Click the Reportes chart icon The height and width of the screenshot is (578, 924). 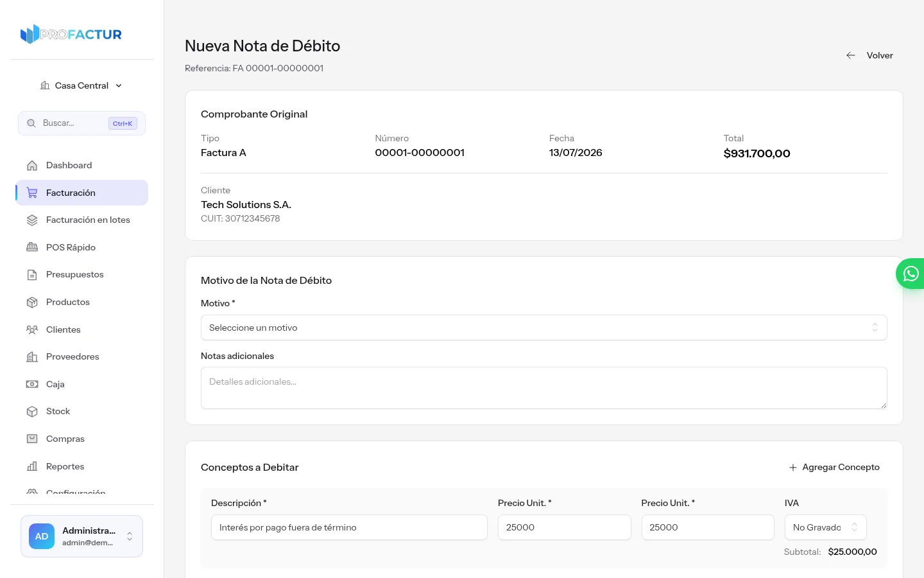[x=32, y=466]
